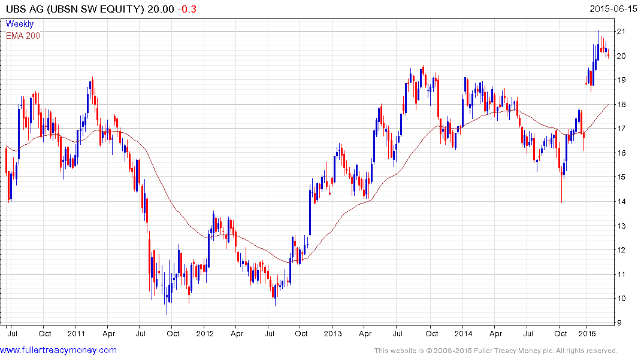Click the 12 price axis label

(621, 250)
